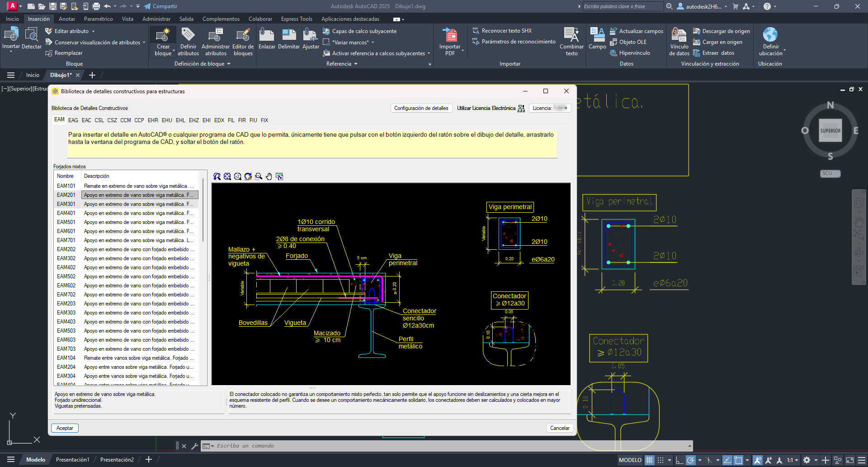Open Configuración de detalles
Screen dimensions: 868x467
(x=421, y=108)
